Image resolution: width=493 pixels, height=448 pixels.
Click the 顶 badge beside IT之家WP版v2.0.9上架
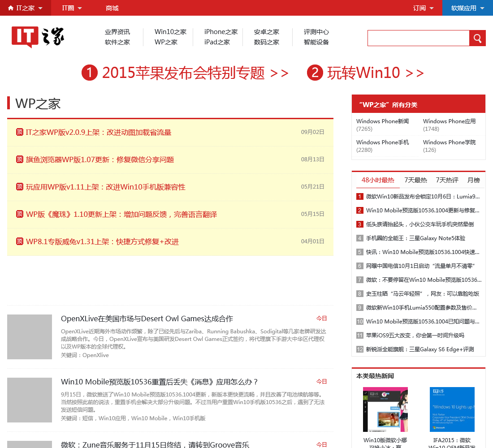(19, 132)
